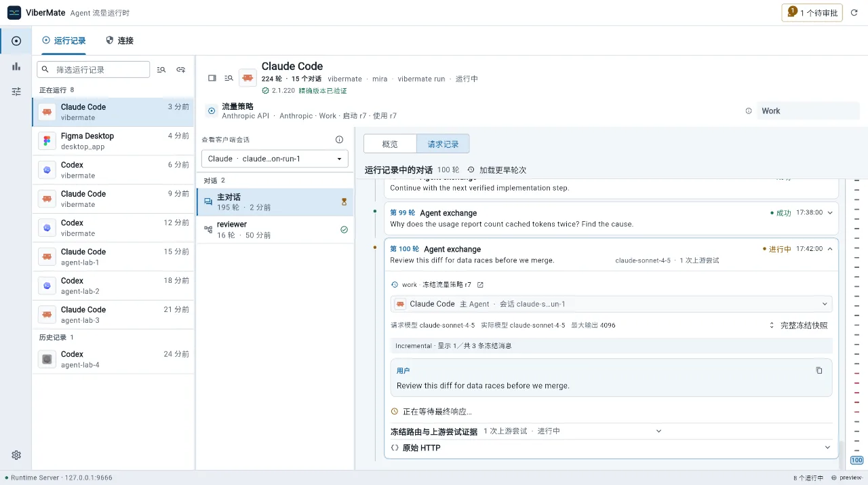
Task: Click the link icon beside filter box
Action: (181, 69)
